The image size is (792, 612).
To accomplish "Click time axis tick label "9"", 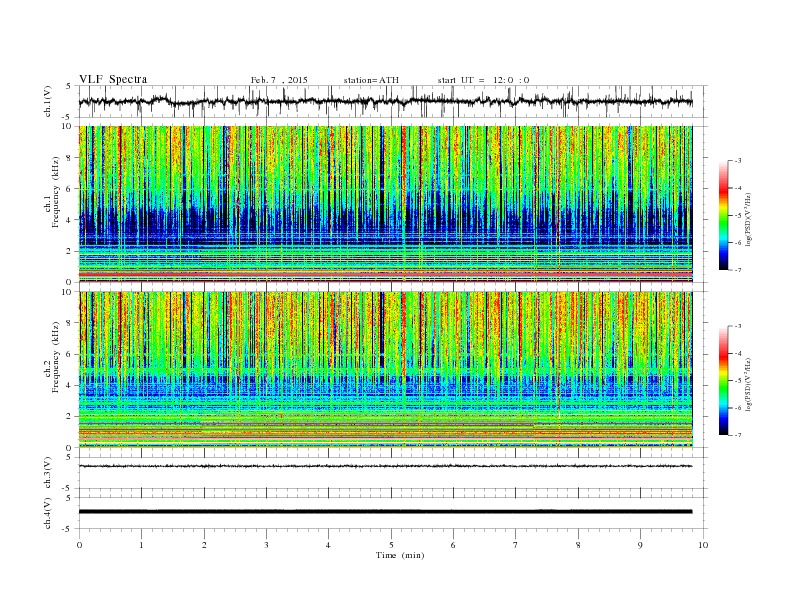I will (x=640, y=545).
